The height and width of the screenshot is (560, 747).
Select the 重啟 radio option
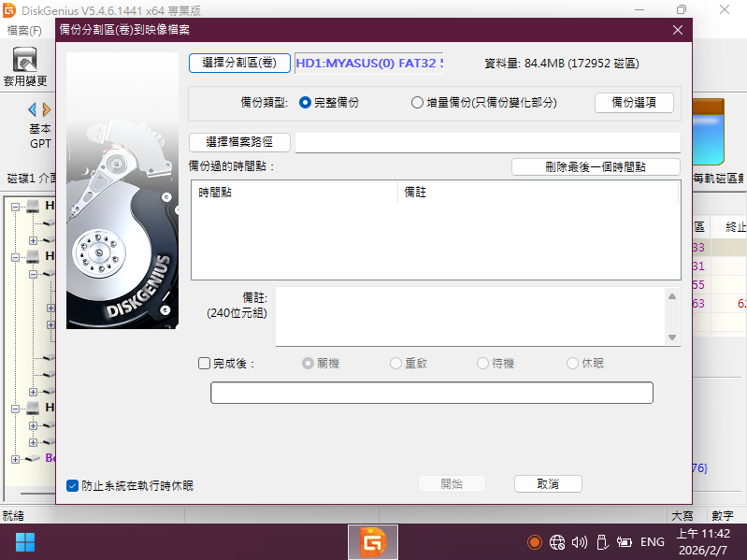pos(395,364)
